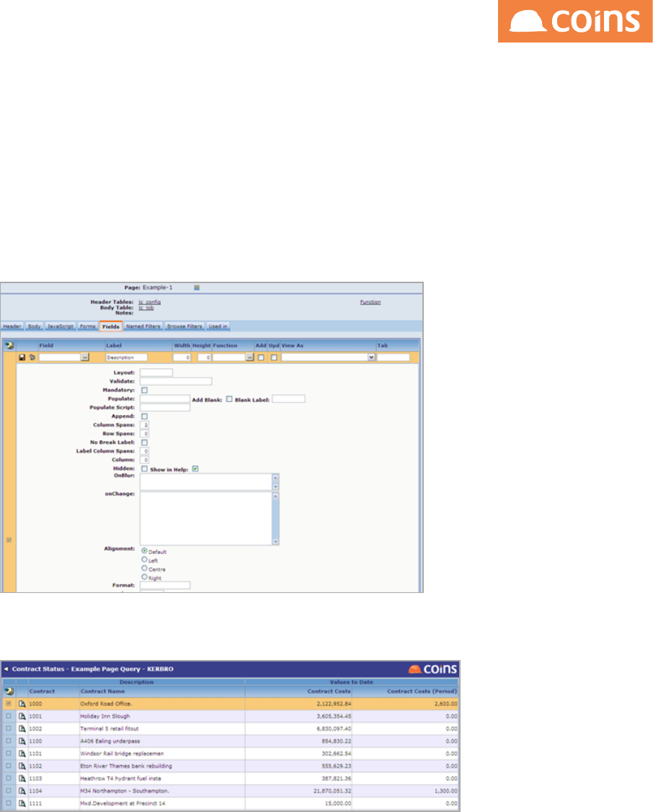Click the OnBlur box up scroll arrow
This screenshot has width=653, height=812.
coord(275,478)
